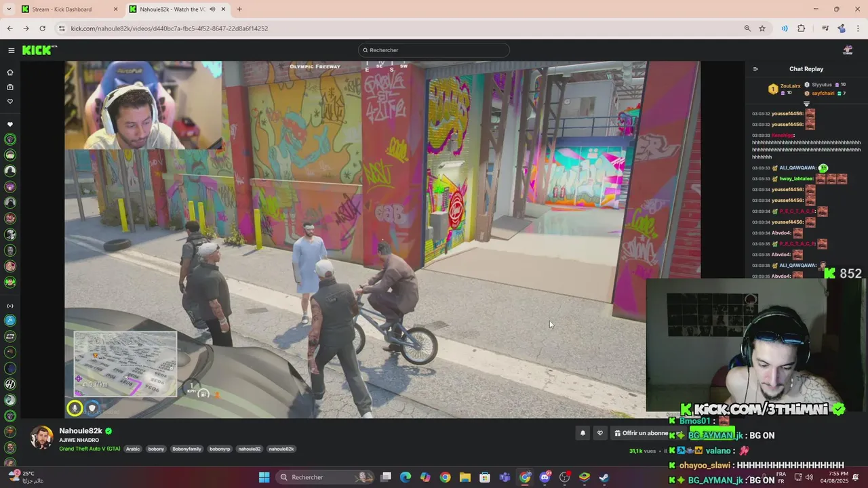868x488 pixels.
Task: Select the Arabic tag
Action: tap(133, 449)
